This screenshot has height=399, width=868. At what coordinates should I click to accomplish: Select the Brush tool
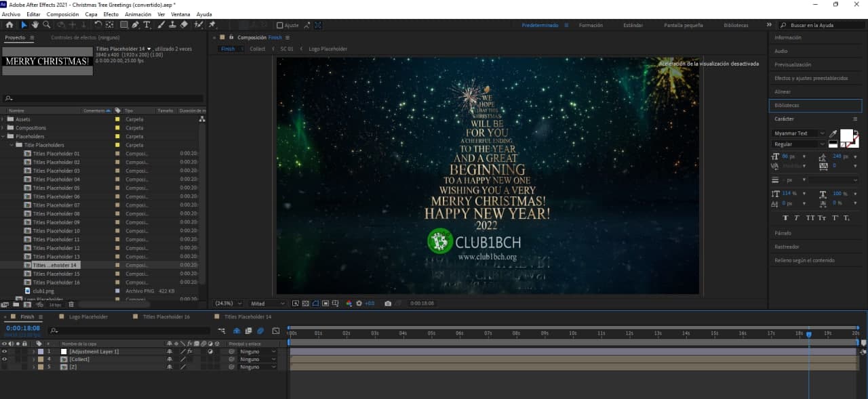(x=161, y=24)
